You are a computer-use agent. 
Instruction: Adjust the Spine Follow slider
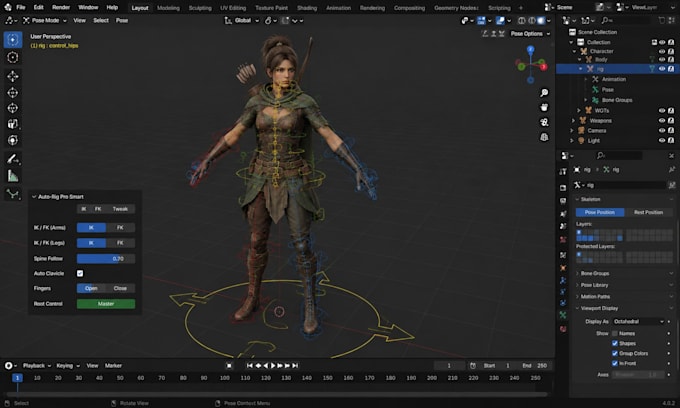coord(106,259)
